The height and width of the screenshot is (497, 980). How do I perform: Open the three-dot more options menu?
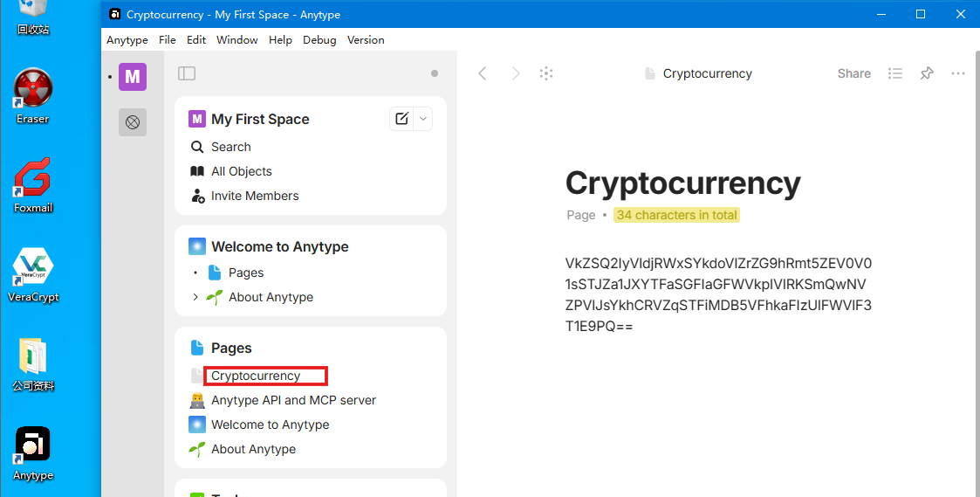pos(958,73)
